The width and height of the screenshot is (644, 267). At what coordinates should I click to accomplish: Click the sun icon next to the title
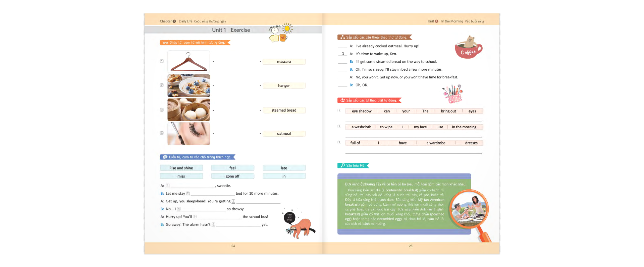[287, 28]
